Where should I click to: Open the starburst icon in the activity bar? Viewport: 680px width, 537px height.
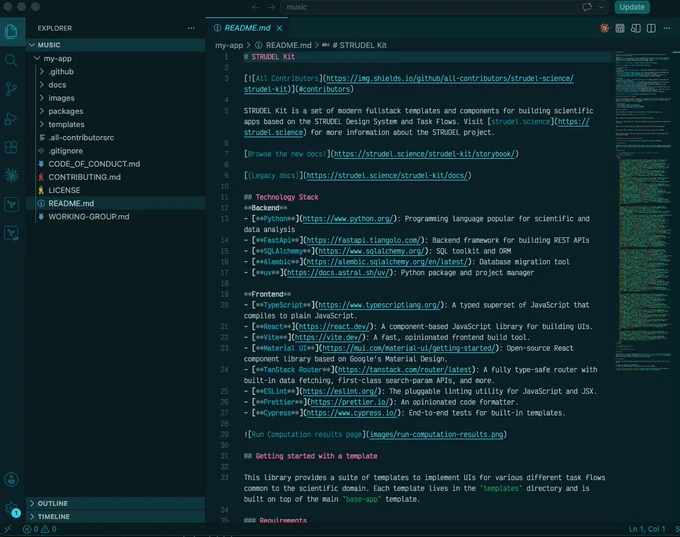coord(11,175)
